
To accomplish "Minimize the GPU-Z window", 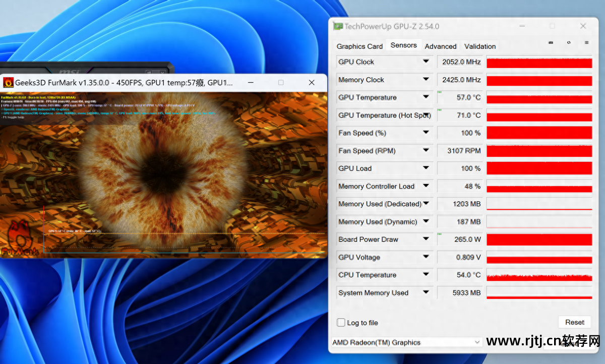I will tap(522, 26).
